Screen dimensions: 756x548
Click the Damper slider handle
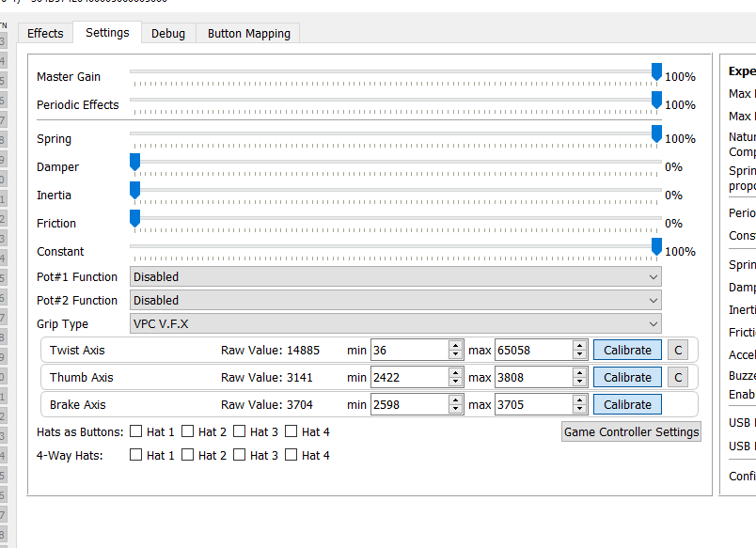(135, 162)
